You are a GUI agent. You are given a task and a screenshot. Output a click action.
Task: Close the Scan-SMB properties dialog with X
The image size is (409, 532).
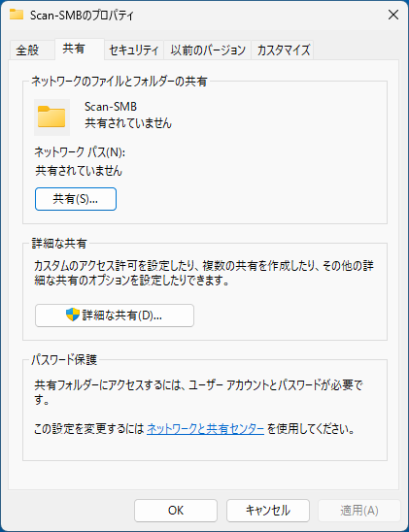[x=393, y=15]
